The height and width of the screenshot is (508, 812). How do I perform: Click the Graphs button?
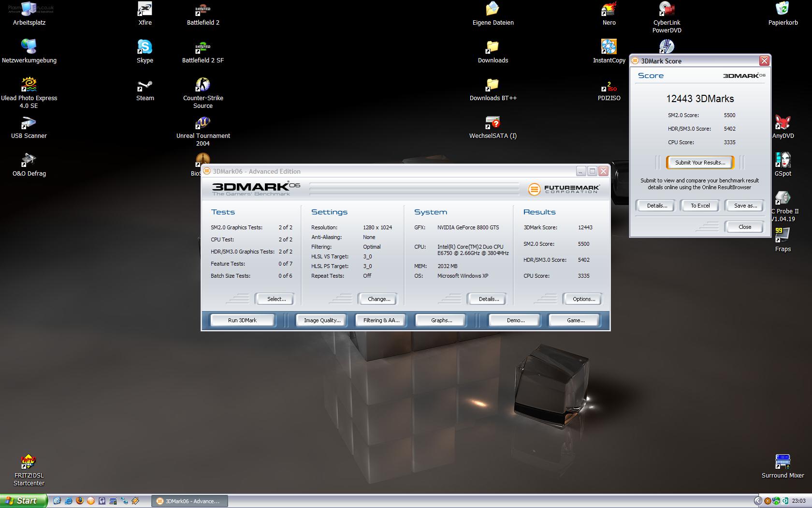coord(441,320)
